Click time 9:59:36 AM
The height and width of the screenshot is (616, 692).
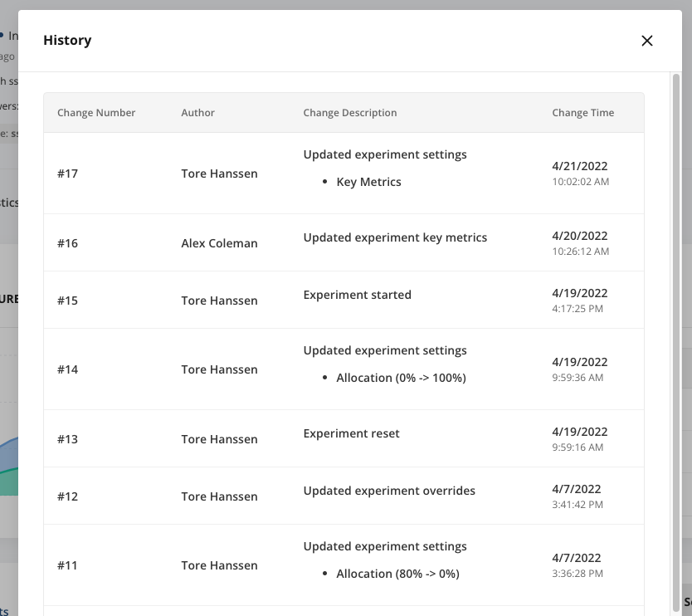(577, 378)
